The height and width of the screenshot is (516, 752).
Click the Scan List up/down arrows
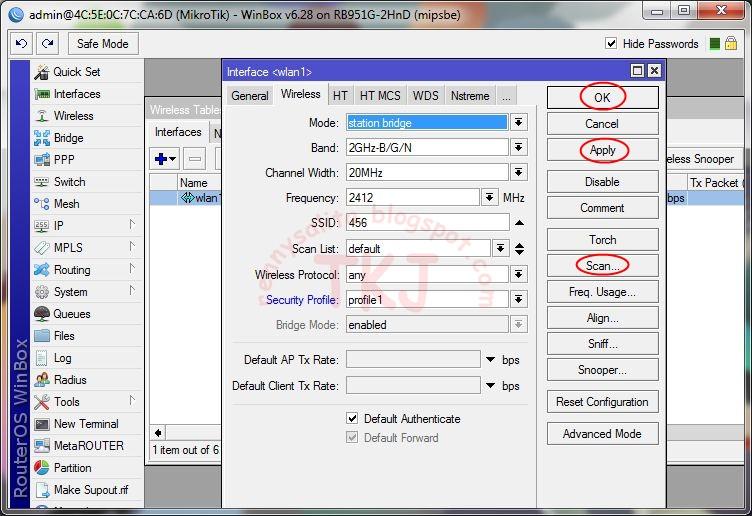519,248
